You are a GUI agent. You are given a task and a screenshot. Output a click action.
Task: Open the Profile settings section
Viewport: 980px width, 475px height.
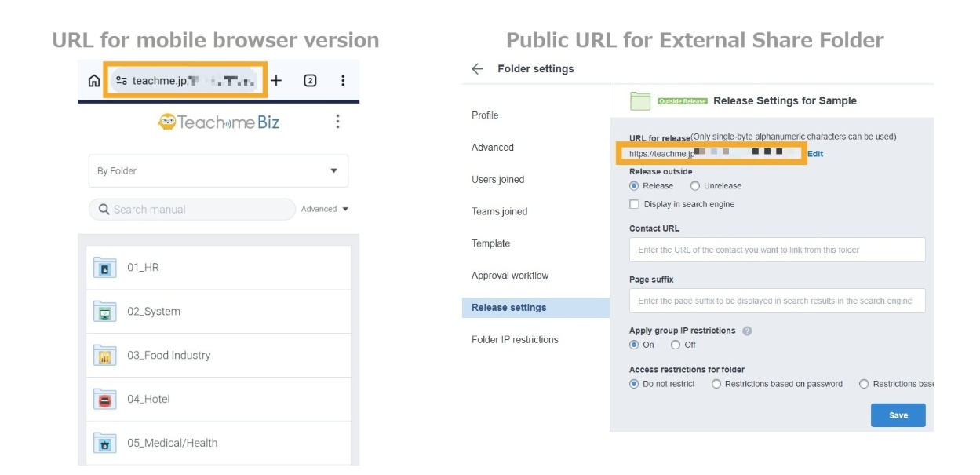coord(485,115)
